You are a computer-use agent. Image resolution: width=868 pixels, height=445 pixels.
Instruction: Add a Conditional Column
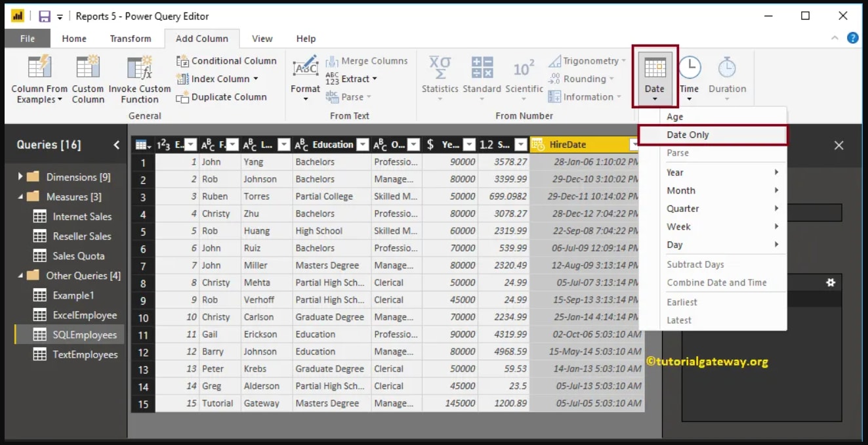pyautogui.click(x=226, y=61)
